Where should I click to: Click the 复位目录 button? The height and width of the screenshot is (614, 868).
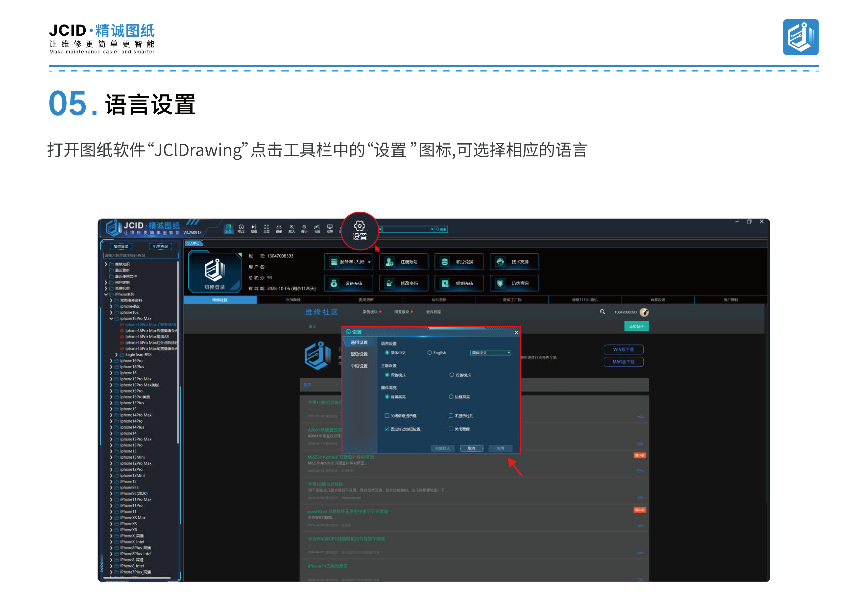pyautogui.click(x=121, y=246)
